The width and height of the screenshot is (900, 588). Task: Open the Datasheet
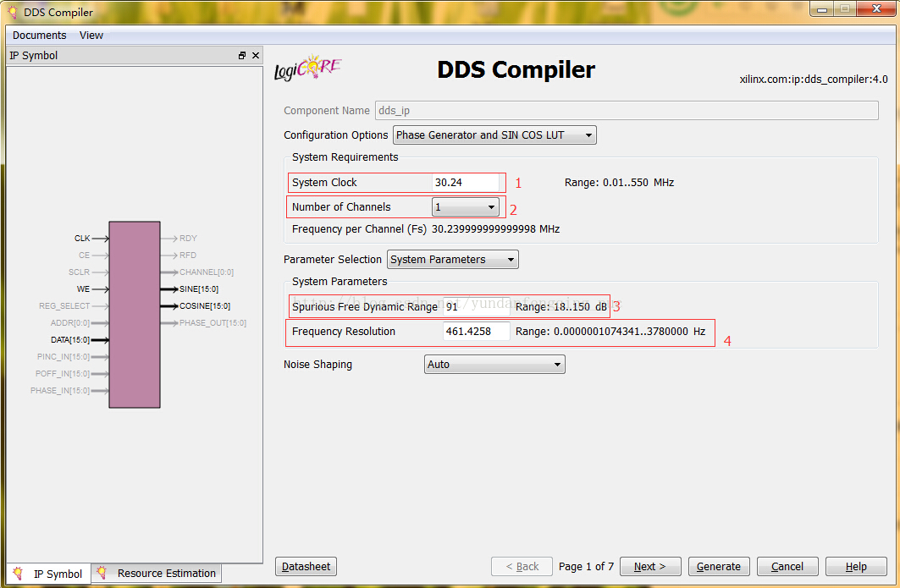pyautogui.click(x=306, y=567)
